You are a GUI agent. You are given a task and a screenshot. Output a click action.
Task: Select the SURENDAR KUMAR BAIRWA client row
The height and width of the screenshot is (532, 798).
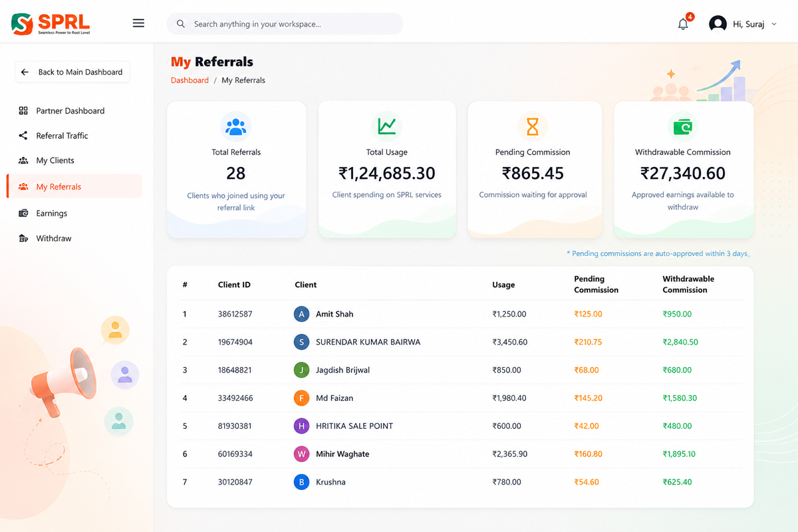click(460, 342)
